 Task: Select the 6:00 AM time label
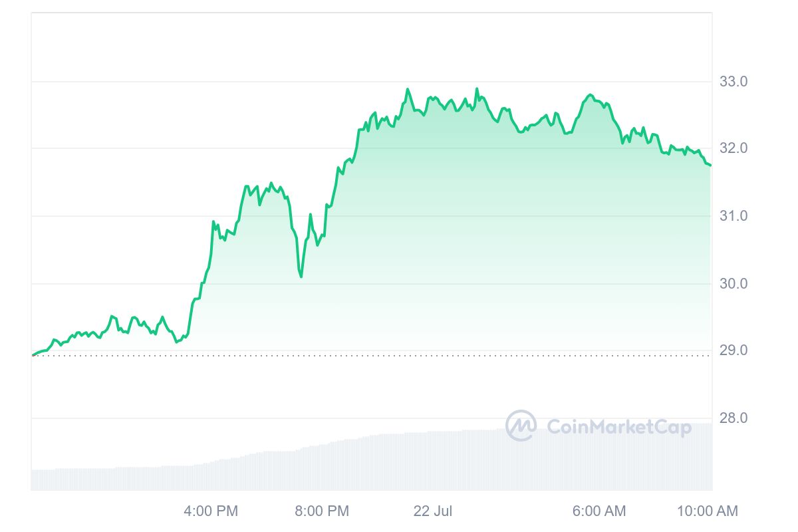click(x=599, y=511)
